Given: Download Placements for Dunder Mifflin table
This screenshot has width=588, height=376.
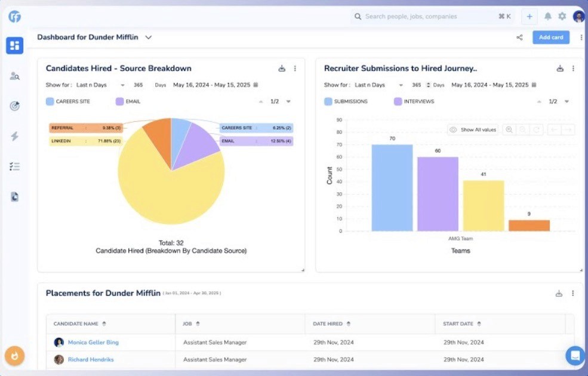Looking at the screenshot, I should [x=559, y=294].
